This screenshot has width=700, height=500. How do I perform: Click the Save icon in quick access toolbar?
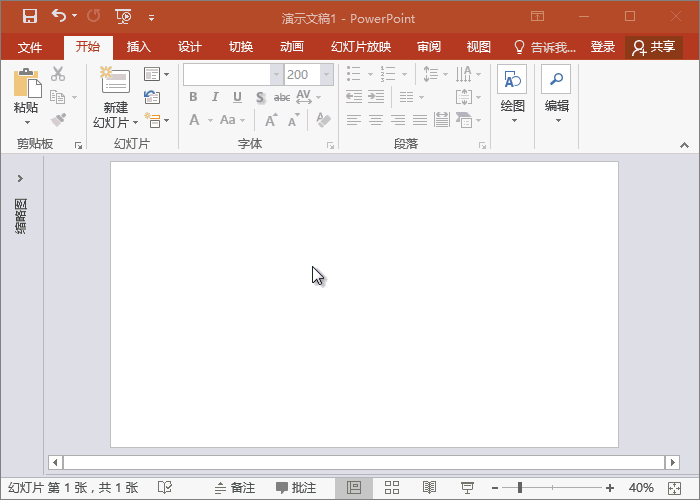coord(29,16)
